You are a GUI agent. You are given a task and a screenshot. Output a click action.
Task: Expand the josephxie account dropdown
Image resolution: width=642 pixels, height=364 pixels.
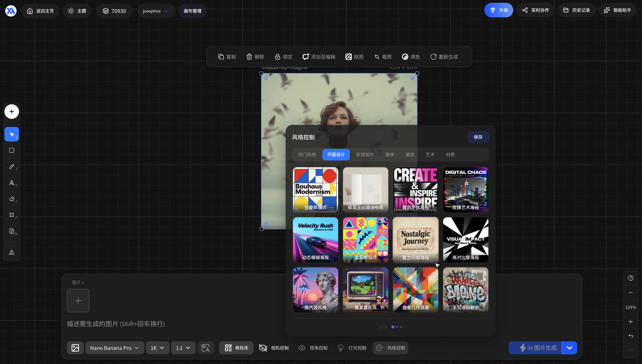pos(156,11)
